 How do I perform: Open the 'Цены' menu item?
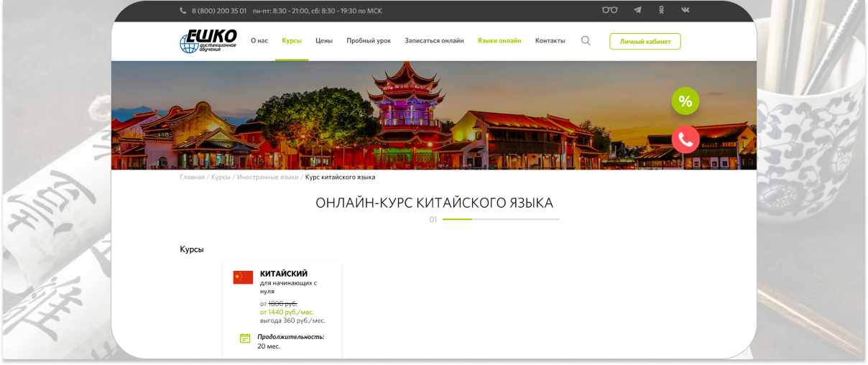[x=324, y=41]
